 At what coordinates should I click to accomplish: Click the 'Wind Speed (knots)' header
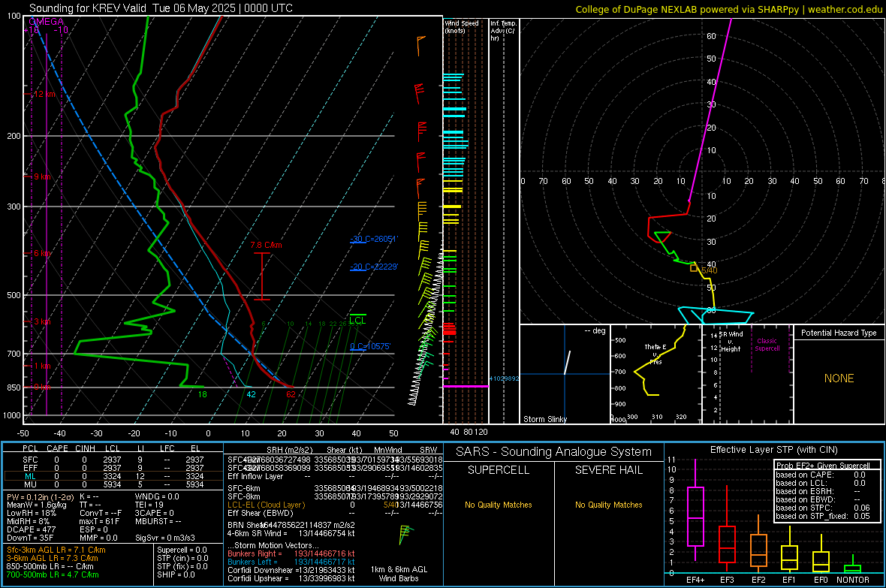coord(462,26)
